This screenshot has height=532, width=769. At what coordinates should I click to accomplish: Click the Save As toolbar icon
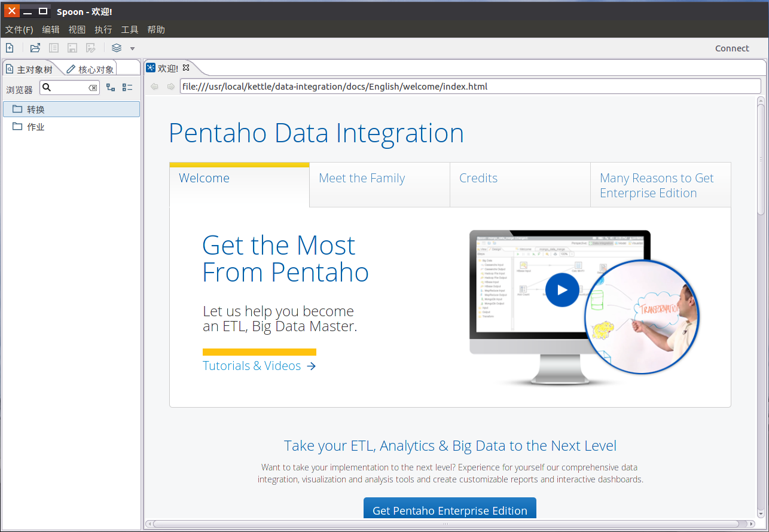click(90, 48)
